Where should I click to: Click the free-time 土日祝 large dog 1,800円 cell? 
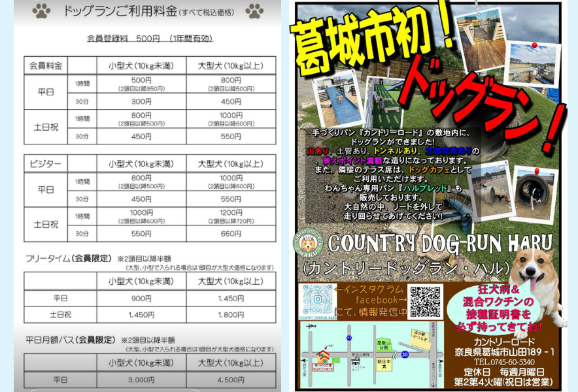pyautogui.click(x=231, y=315)
